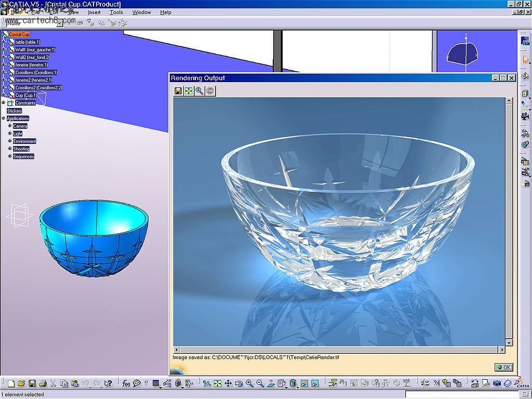The image size is (532, 399).
Task: Collapse the Applications node in the tree
Action: point(4,118)
